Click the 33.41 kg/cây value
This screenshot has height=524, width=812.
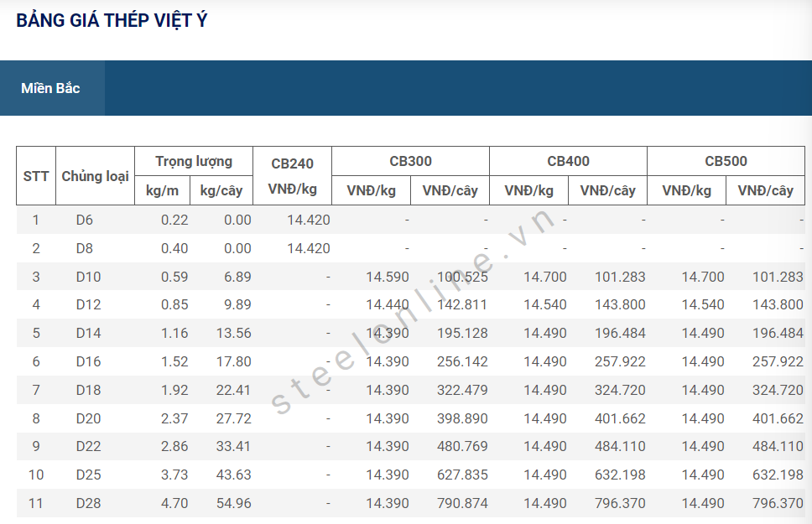pyautogui.click(x=234, y=446)
